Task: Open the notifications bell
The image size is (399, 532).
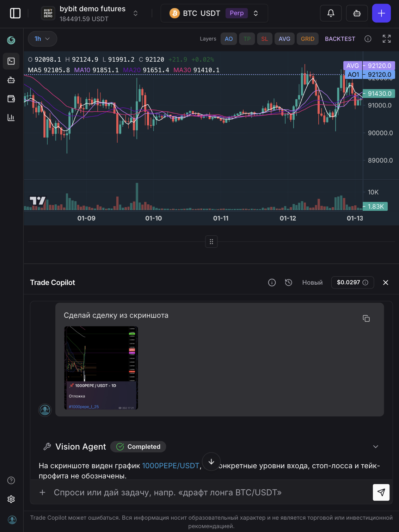Action: click(x=330, y=13)
